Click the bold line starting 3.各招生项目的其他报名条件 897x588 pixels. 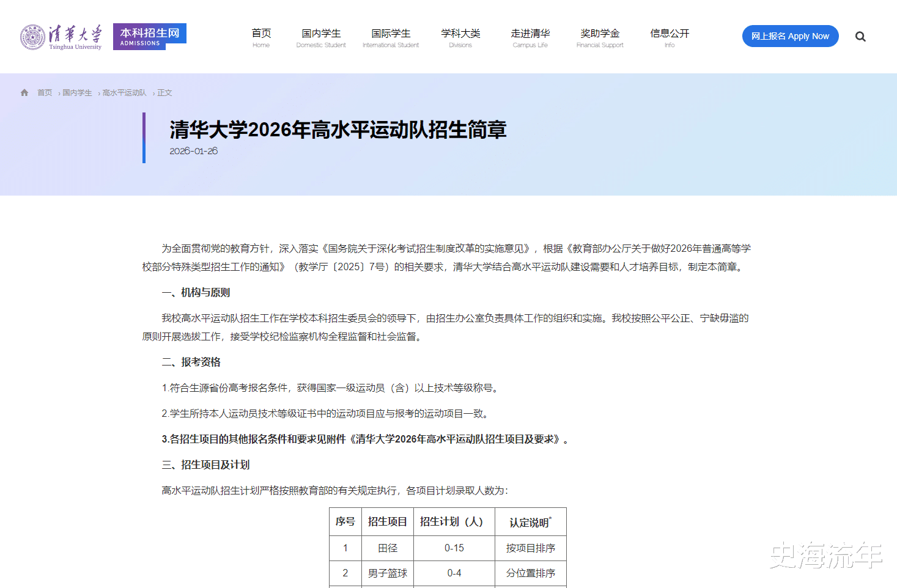tap(365, 439)
